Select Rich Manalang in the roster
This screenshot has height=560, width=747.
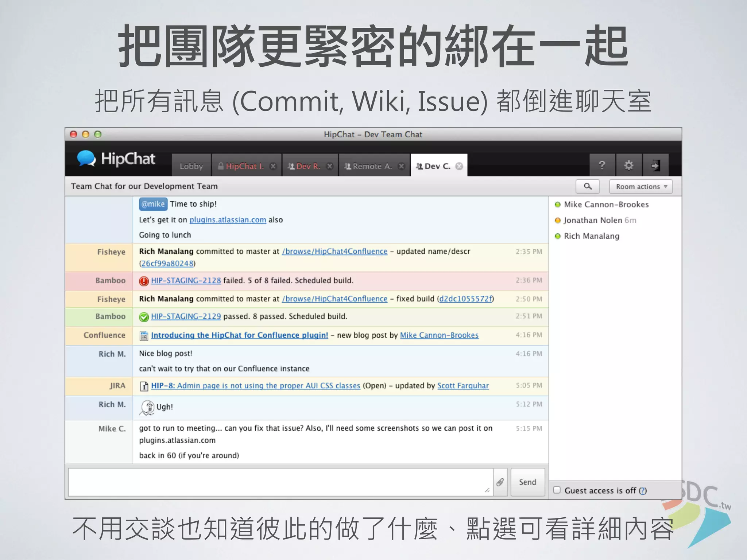(x=592, y=236)
